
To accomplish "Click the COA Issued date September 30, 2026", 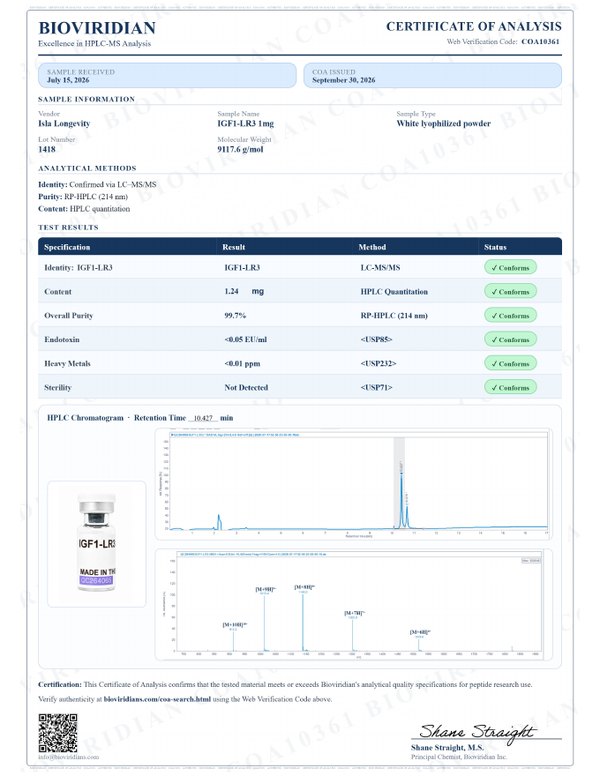I will [344, 80].
